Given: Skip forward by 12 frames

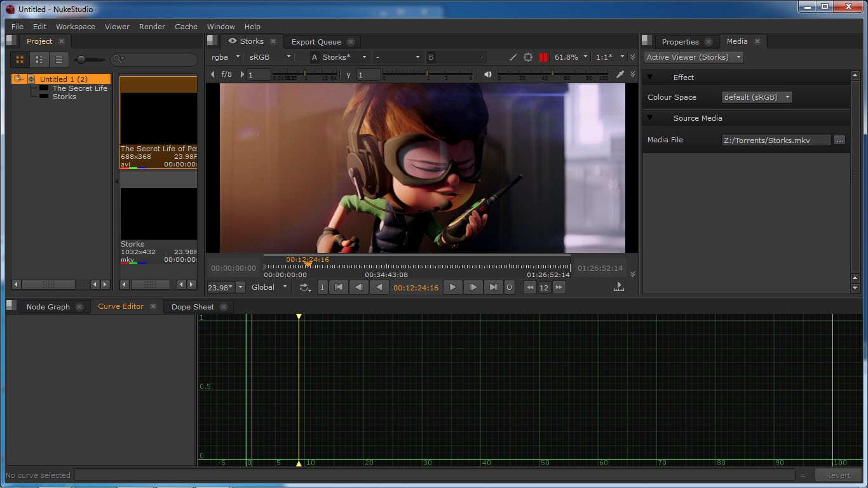Looking at the screenshot, I should click(559, 287).
